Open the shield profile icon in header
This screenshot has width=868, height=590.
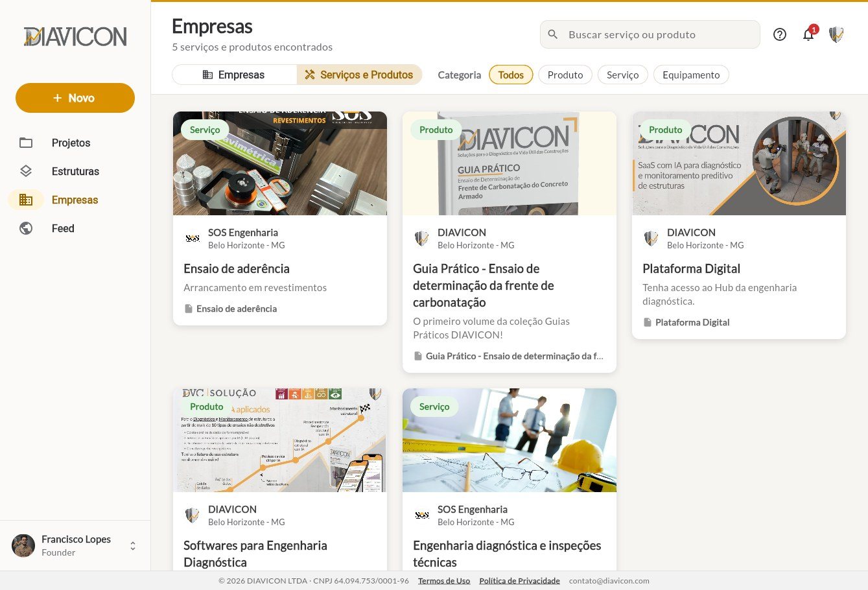pyautogui.click(x=836, y=34)
